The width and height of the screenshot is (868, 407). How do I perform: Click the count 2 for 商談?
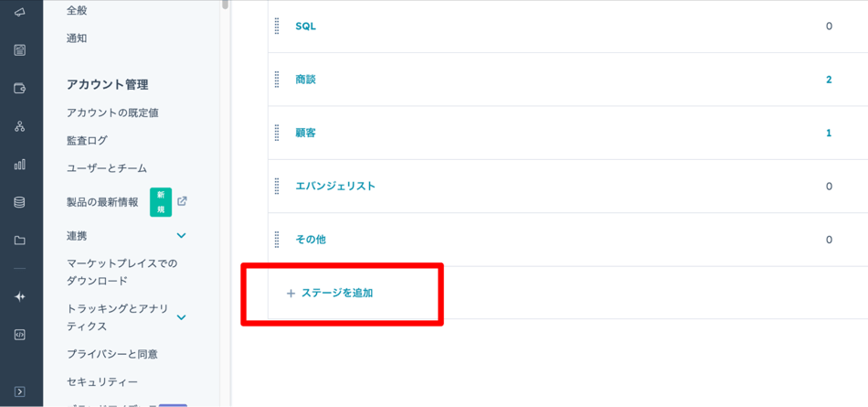(x=829, y=80)
